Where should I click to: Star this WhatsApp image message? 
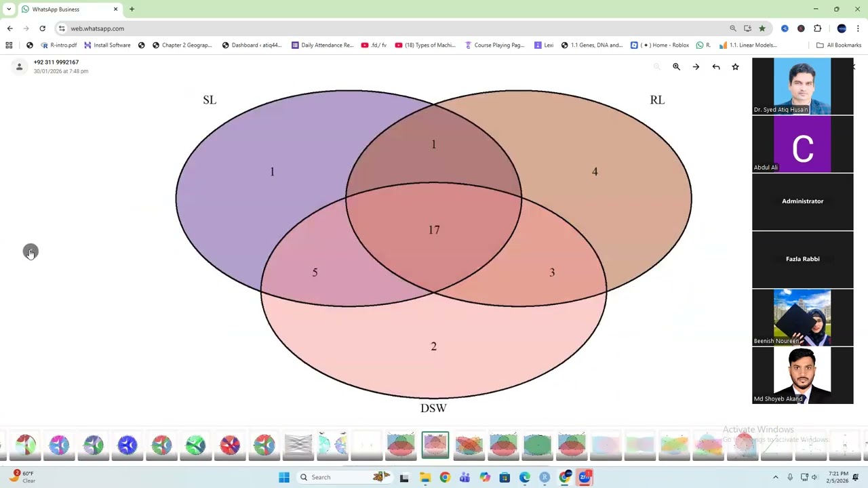tap(735, 66)
